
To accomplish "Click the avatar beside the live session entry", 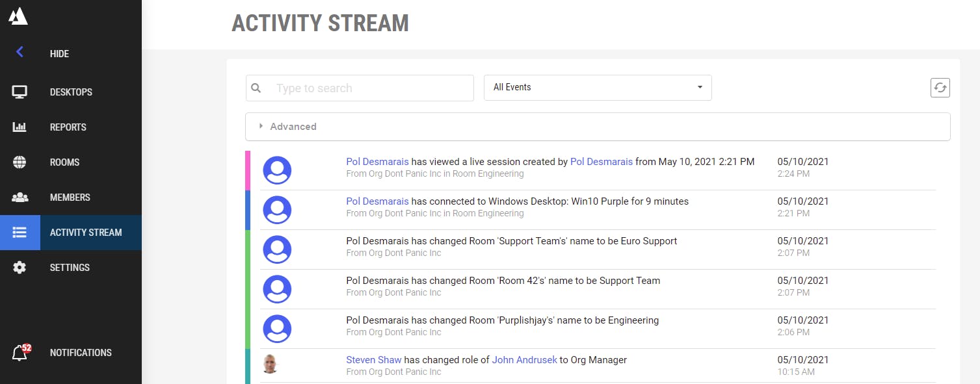I will click(x=277, y=170).
